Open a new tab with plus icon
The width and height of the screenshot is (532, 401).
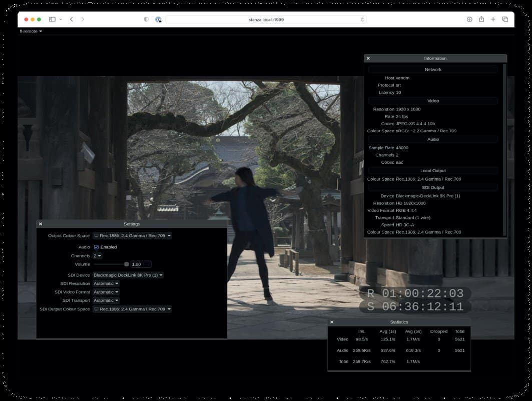(493, 19)
